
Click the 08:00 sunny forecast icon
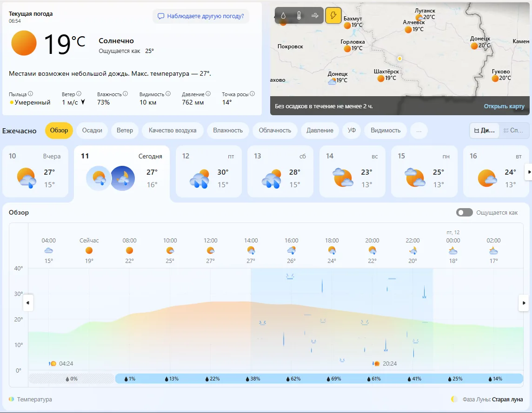129,250
